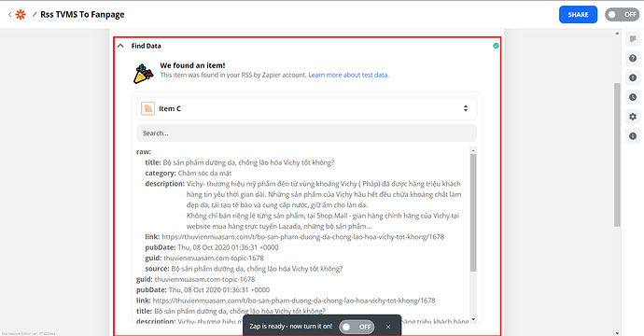Go back using the left arrow
The image size is (644, 336).
tap(9, 14)
